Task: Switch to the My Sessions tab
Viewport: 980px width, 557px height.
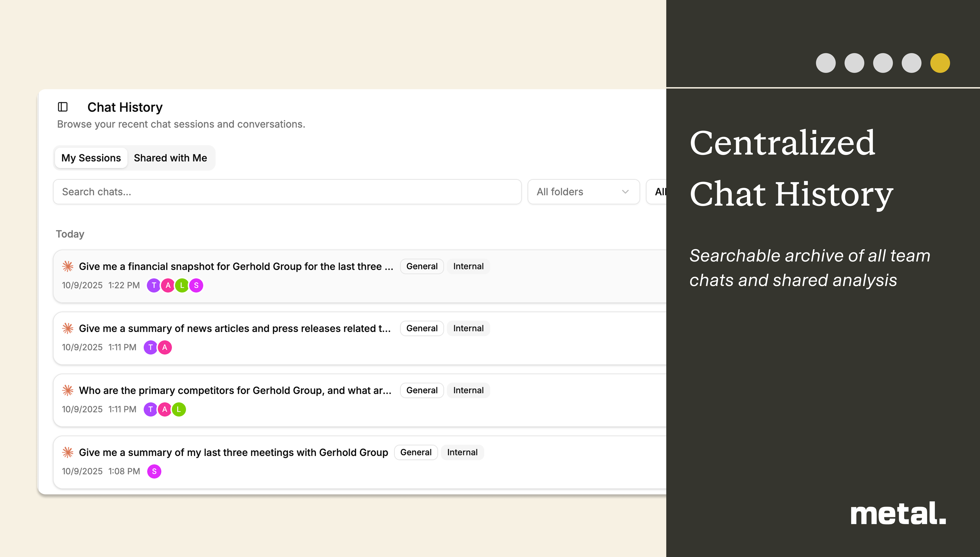Action: (x=91, y=158)
